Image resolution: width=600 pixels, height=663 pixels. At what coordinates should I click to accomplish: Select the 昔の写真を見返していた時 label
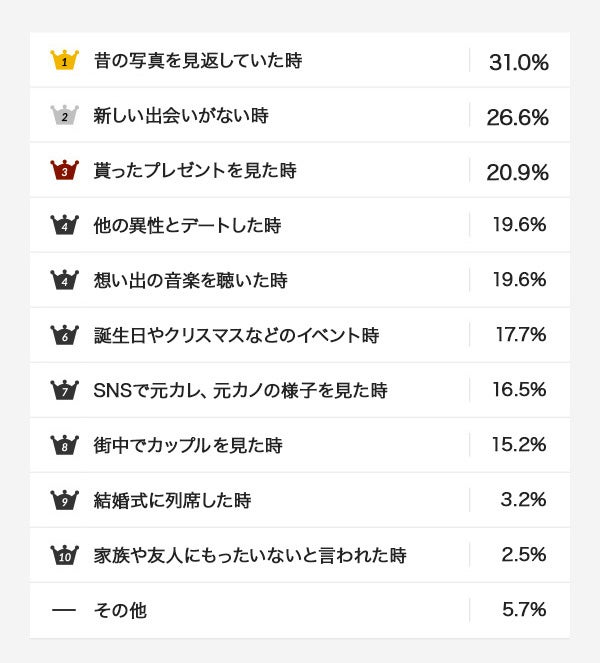[197, 61]
